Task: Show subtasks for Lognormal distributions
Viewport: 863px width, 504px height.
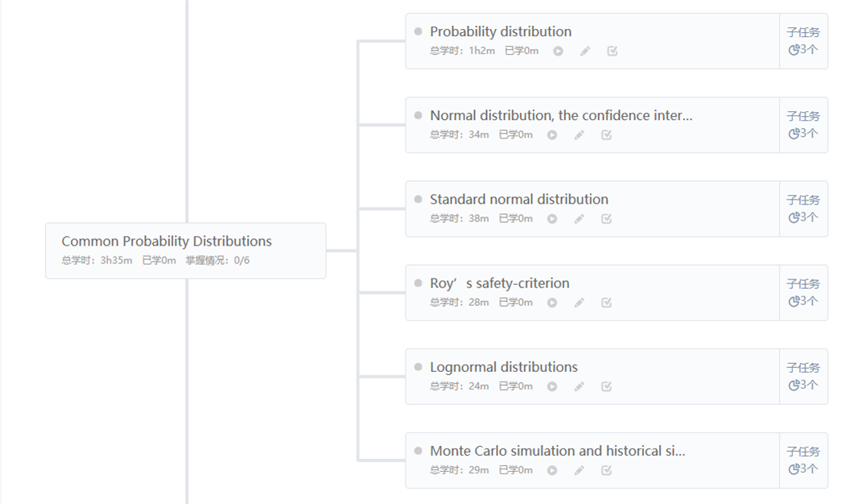Action: [x=803, y=376]
